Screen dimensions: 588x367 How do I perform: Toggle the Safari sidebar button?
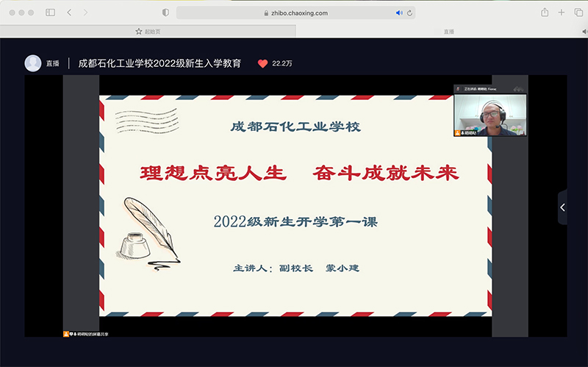coord(50,13)
